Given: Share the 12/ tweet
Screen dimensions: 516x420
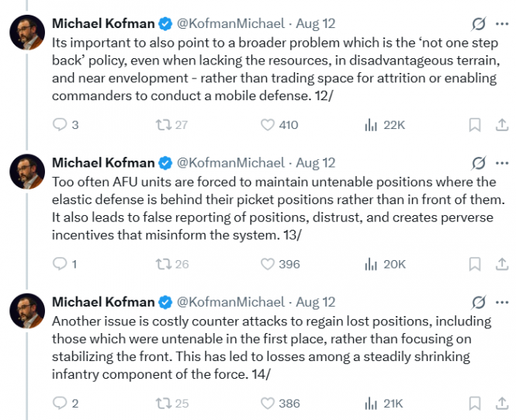Looking at the screenshot, I should click(x=501, y=124).
